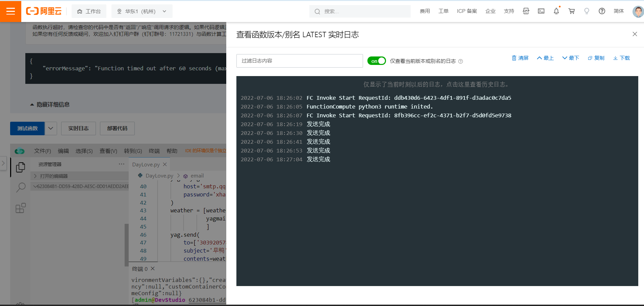
Task: Collapse 隐藏详细信息 section
Action: coord(49,104)
